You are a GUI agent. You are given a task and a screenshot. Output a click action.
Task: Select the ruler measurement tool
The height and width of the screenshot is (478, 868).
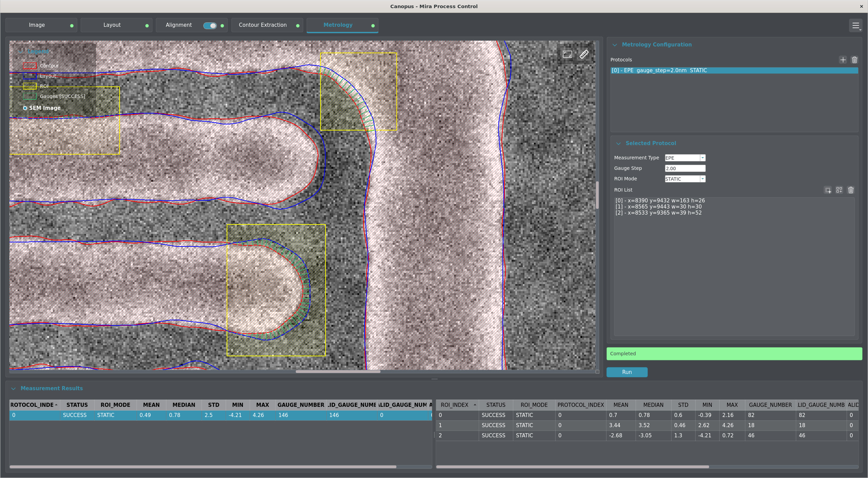pyautogui.click(x=584, y=54)
